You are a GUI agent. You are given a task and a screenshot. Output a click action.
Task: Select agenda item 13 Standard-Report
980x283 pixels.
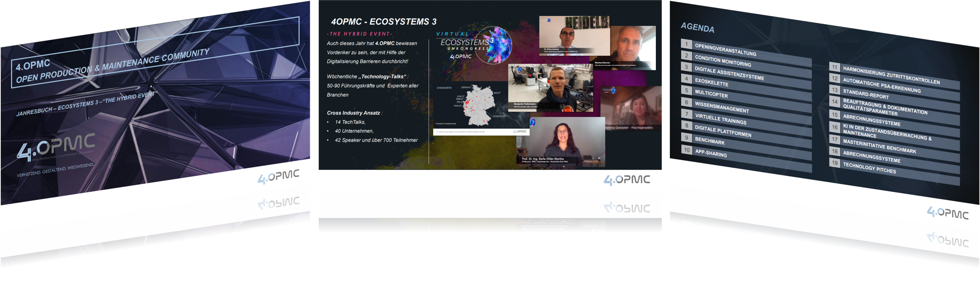pos(894,98)
